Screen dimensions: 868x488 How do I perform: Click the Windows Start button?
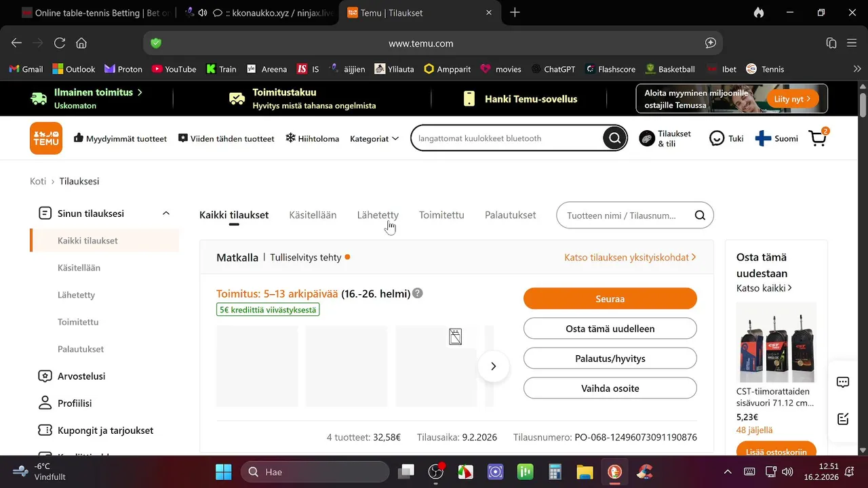(x=223, y=472)
